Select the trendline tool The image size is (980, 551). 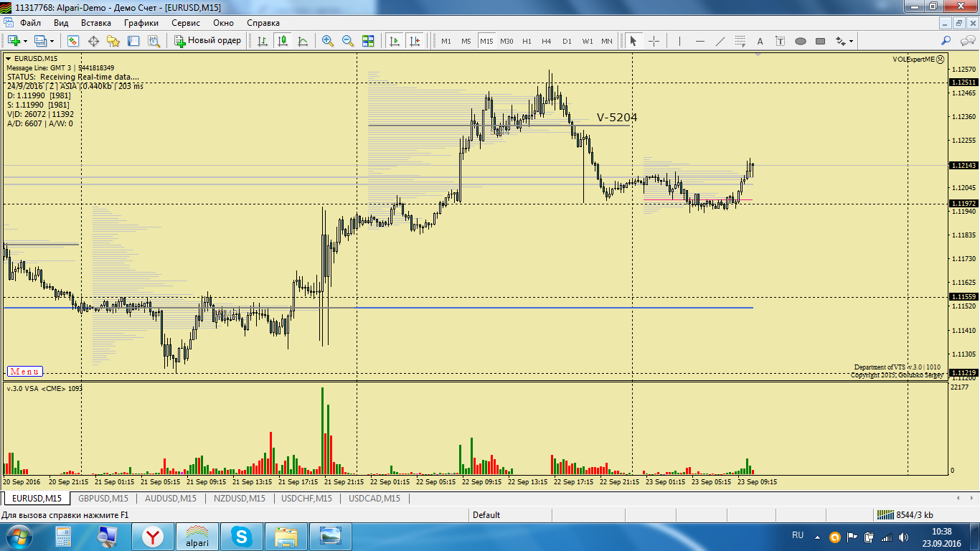[720, 41]
